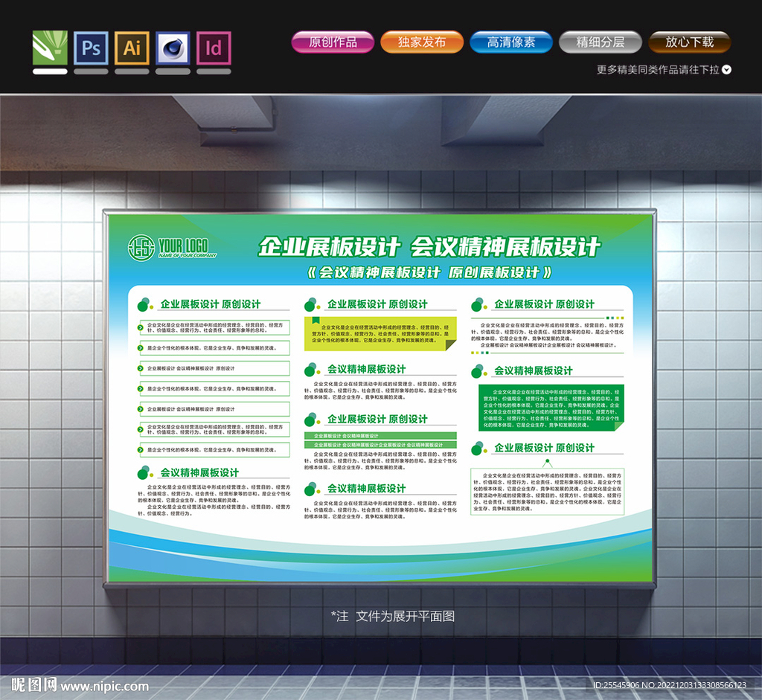
Task: Click the orange 独家发布 button
Action: point(422,42)
